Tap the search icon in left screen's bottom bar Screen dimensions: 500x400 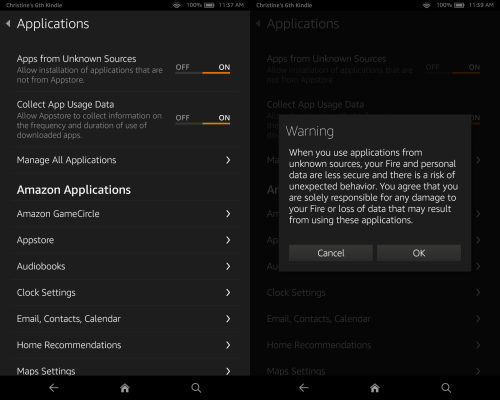pyautogui.click(x=196, y=388)
